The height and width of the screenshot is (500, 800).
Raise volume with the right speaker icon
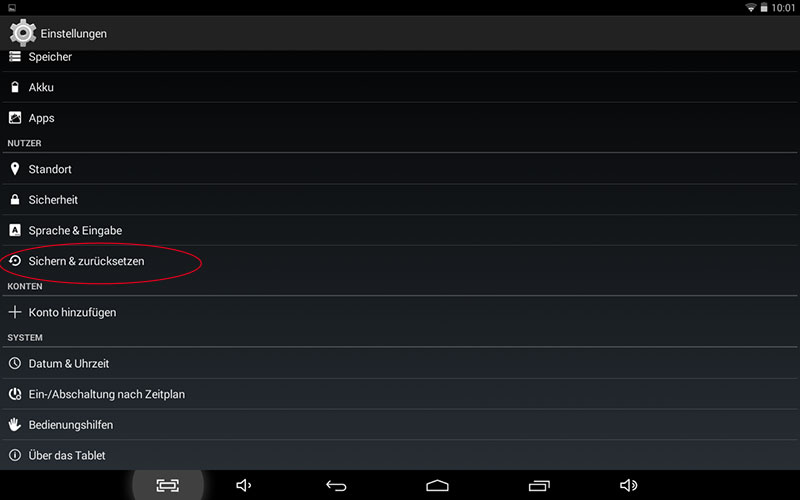[629, 485]
